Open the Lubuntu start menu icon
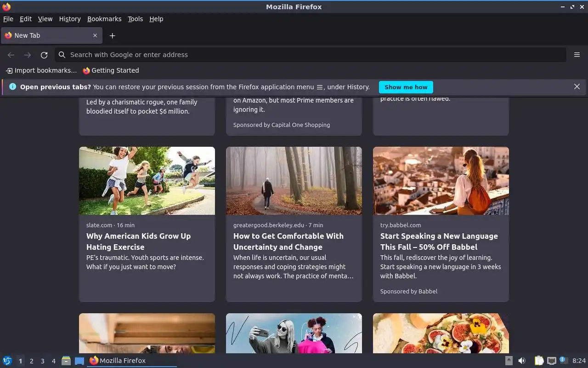Screen dimensions: 588x368 coord(7,361)
